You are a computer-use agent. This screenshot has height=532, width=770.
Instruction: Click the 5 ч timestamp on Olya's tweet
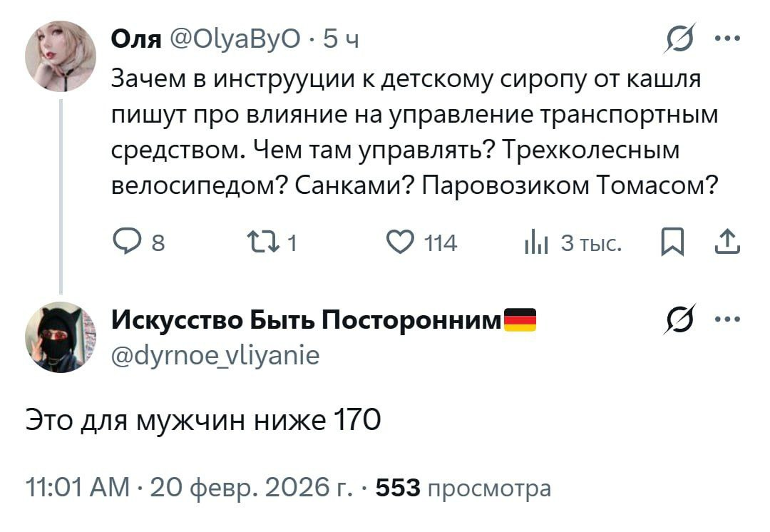[340, 40]
